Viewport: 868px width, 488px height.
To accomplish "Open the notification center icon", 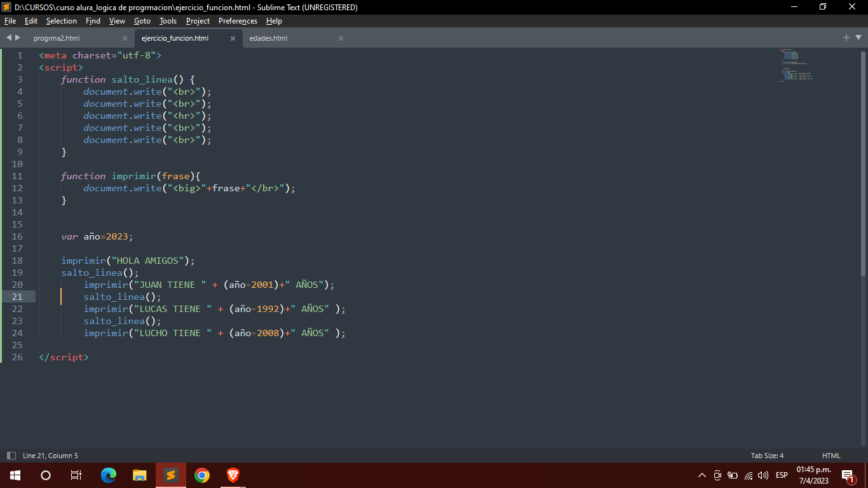I will click(848, 475).
